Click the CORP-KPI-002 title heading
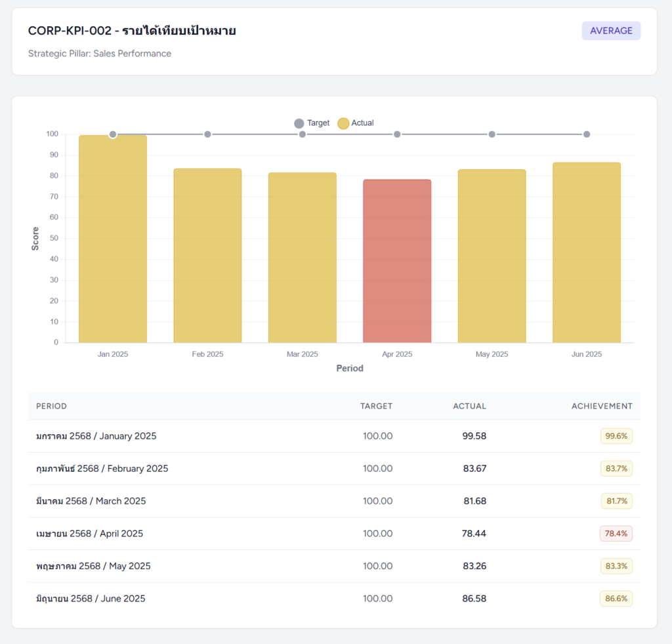The height and width of the screenshot is (644, 672). pyautogui.click(x=132, y=31)
